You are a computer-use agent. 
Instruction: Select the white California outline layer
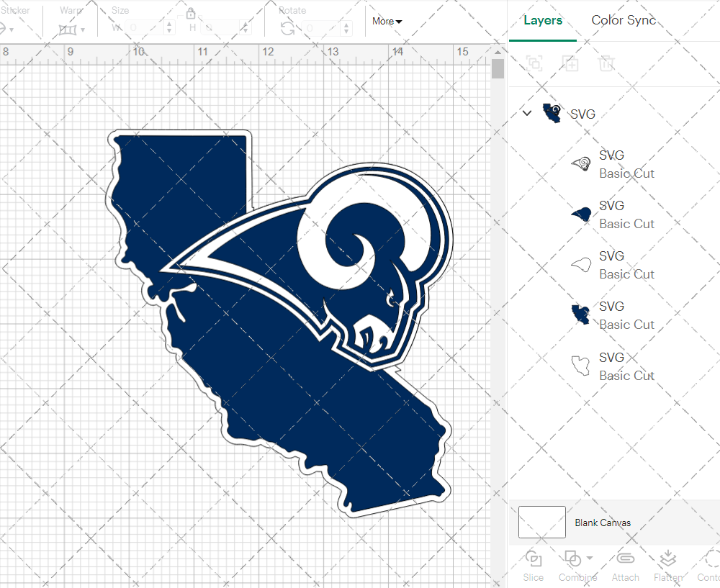coord(581,366)
